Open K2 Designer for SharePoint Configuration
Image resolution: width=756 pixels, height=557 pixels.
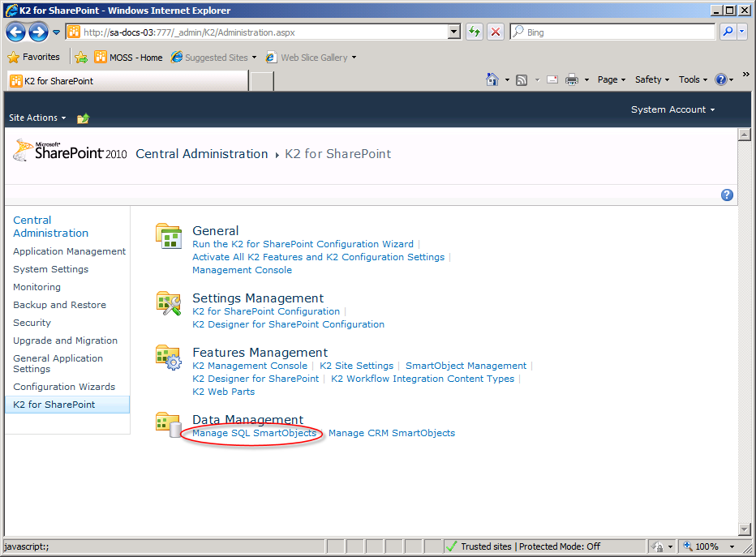click(288, 324)
